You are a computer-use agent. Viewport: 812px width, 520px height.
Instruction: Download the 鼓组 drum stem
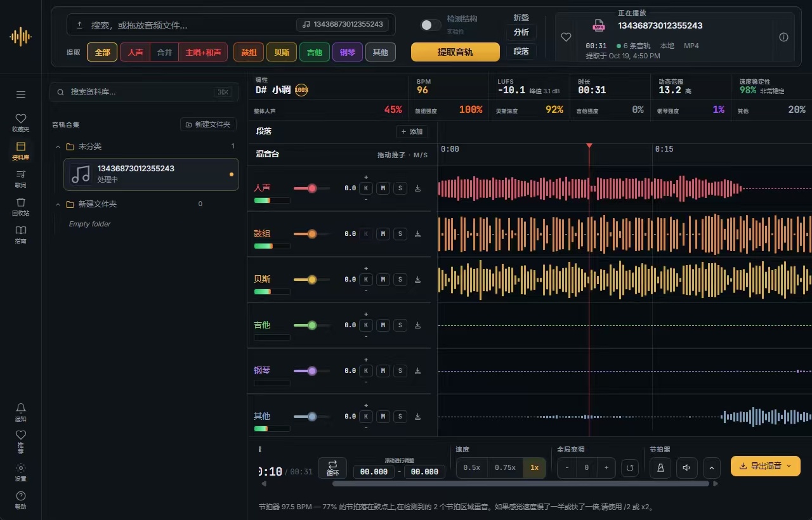pyautogui.click(x=417, y=234)
